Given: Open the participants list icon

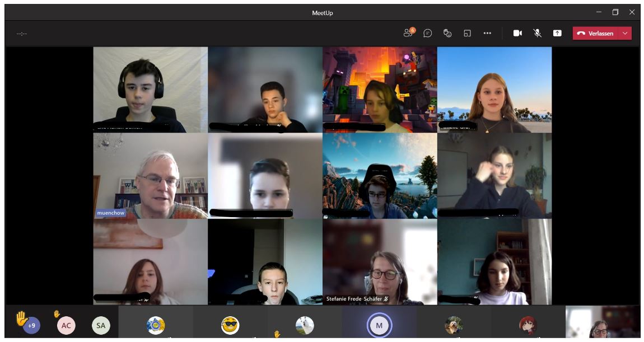Looking at the screenshot, I should (x=408, y=33).
